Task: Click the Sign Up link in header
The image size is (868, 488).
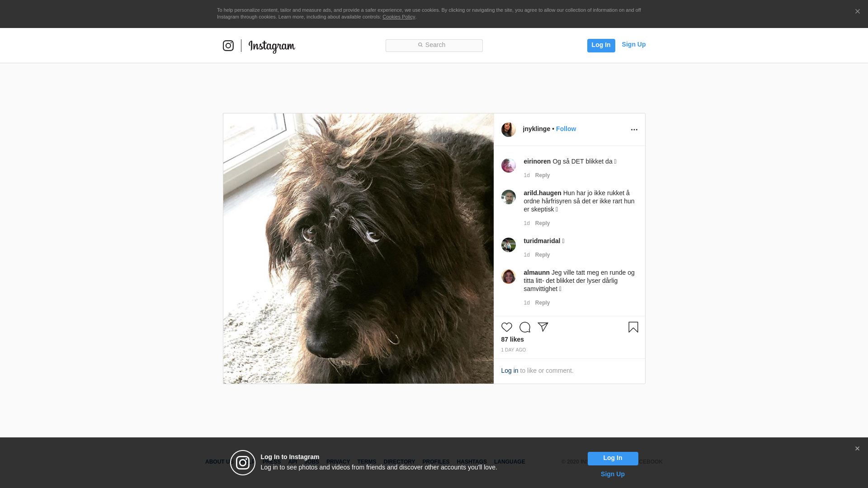Action: point(633,44)
